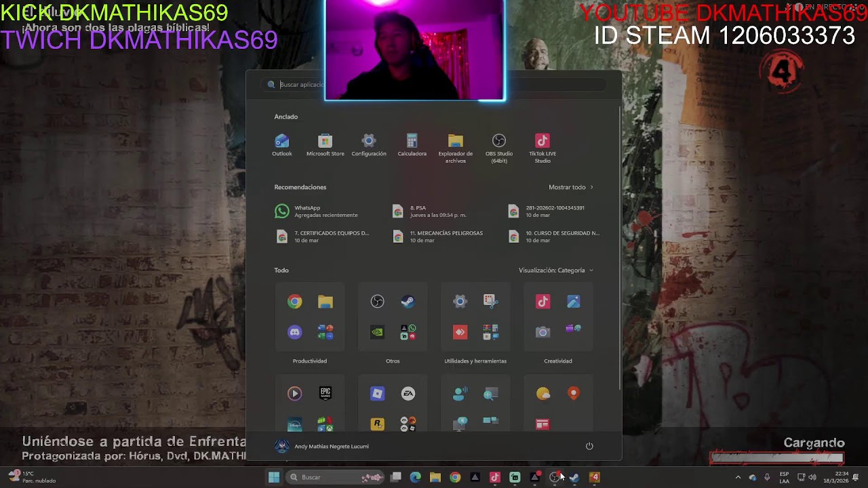Open pinned Calculadora app

[x=412, y=145]
